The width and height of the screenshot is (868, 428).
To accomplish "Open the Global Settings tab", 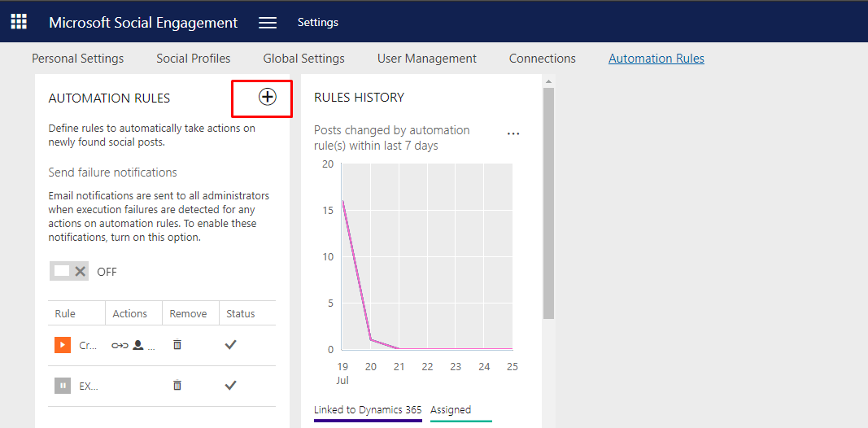I will pos(303,59).
